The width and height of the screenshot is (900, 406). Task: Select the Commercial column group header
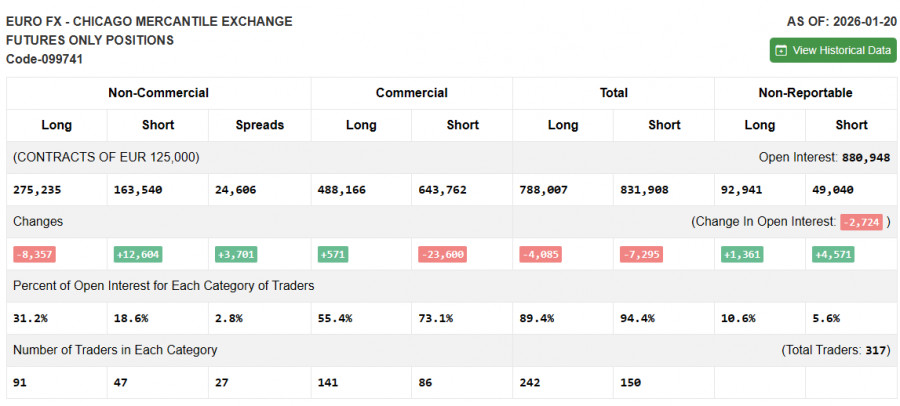pos(411,93)
